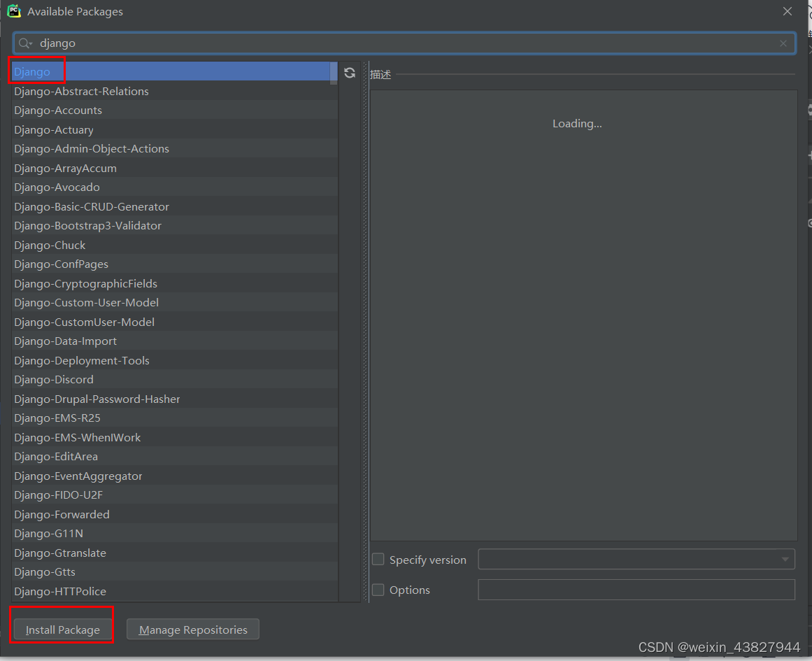This screenshot has height=661, width=812.
Task: Select Django-Actuary package
Action: (175, 129)
